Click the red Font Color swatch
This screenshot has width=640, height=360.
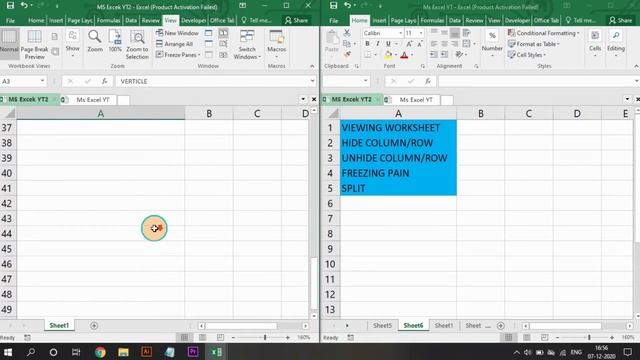tap(404, 55)
